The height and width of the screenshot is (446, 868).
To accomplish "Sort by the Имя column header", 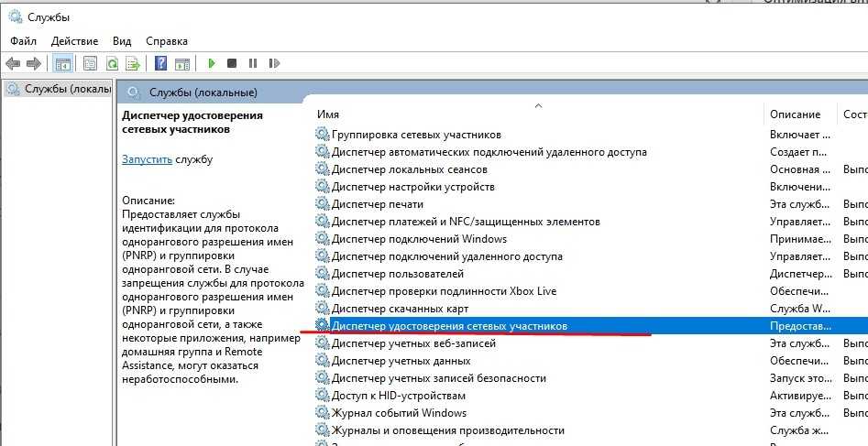I will pyautogui.click(x=328, y=114).
